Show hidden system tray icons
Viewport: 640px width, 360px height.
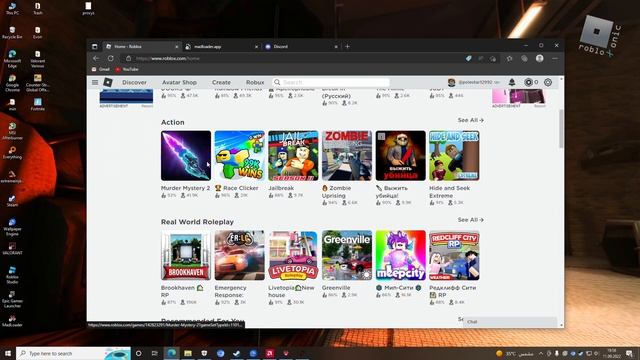(x=541, y=353)
